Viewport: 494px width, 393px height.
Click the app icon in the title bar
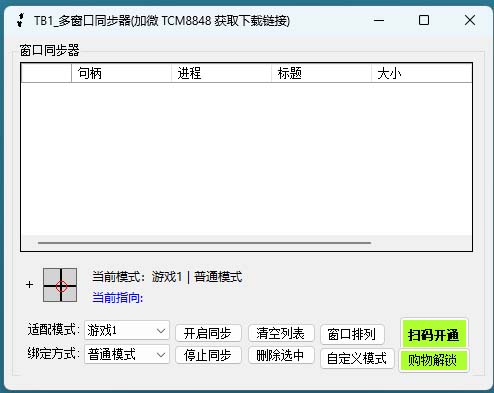click(21, 20)
